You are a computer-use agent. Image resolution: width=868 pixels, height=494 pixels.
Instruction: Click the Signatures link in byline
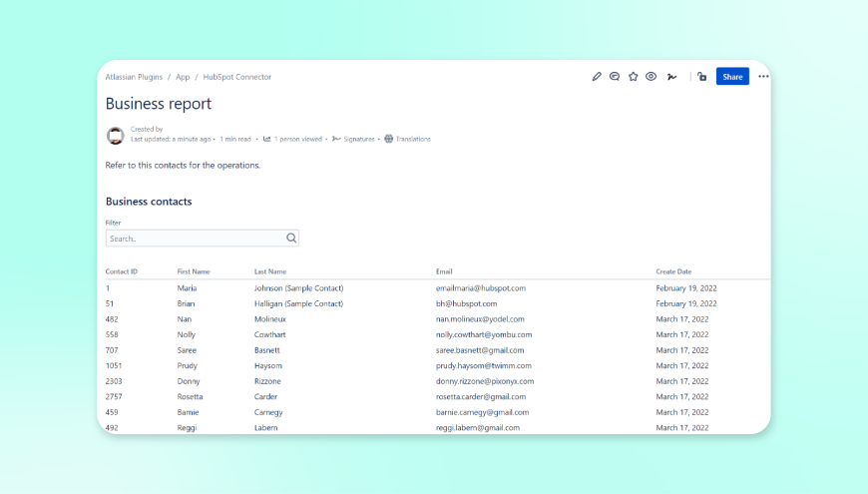pyautogui.click(x=359, y=139)
